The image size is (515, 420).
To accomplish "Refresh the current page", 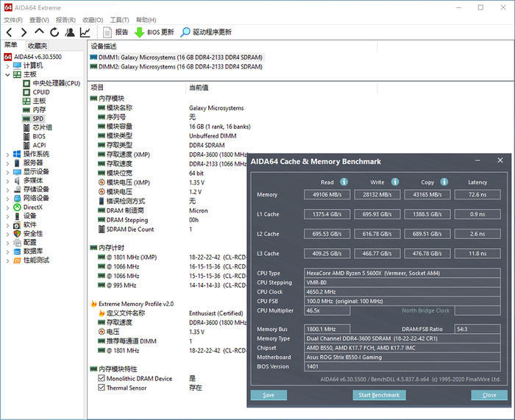I will click(54, 32).
